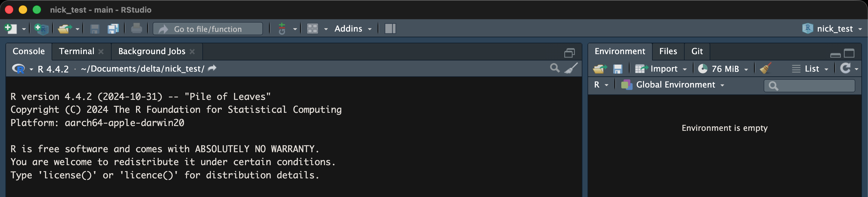Click the Create a Project icon

[x=41, y=29]
